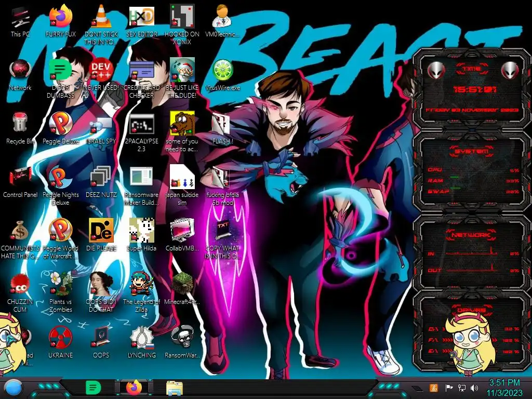
Task: Open the Dev-C++ NEVER USED! shortcut
Action: (101, 71)
